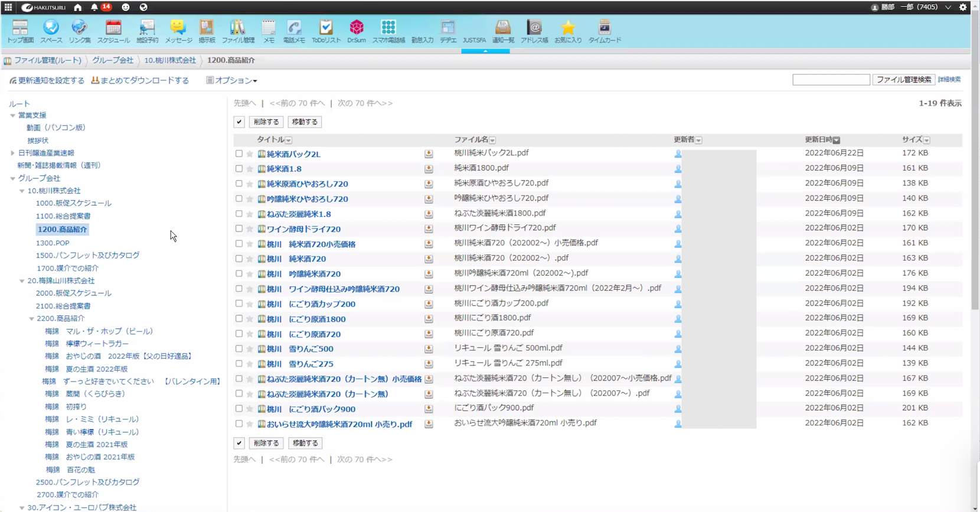The height and width of the screenshot is (512, 980).
Task: Expand the 日刊醸造産業速報 tree node
Action: pos(12,153)
